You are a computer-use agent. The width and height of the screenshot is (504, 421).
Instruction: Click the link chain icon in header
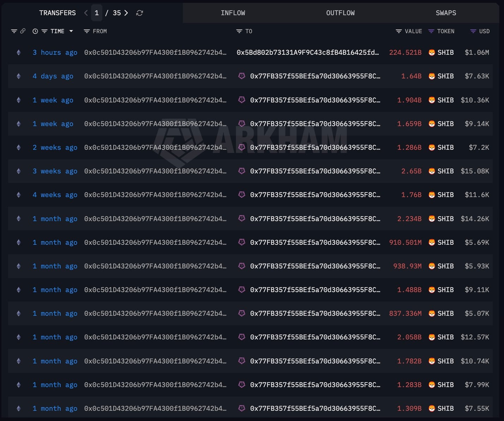(x=23, y=31)
